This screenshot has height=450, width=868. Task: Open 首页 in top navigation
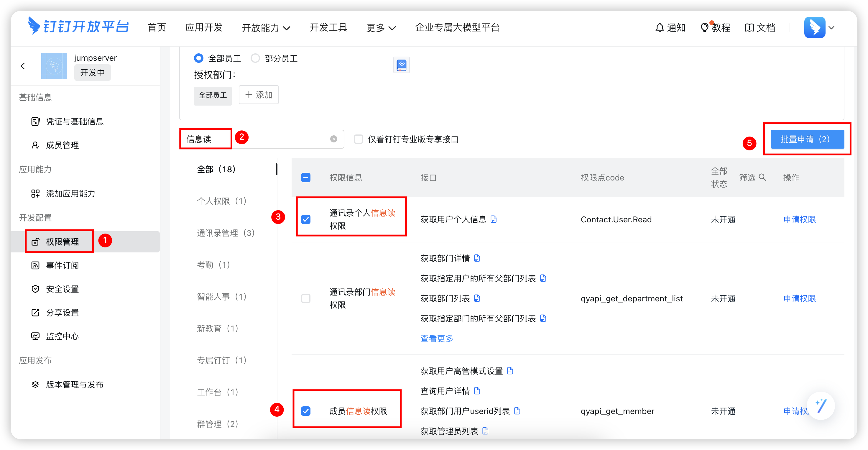(x=157, y=27)
